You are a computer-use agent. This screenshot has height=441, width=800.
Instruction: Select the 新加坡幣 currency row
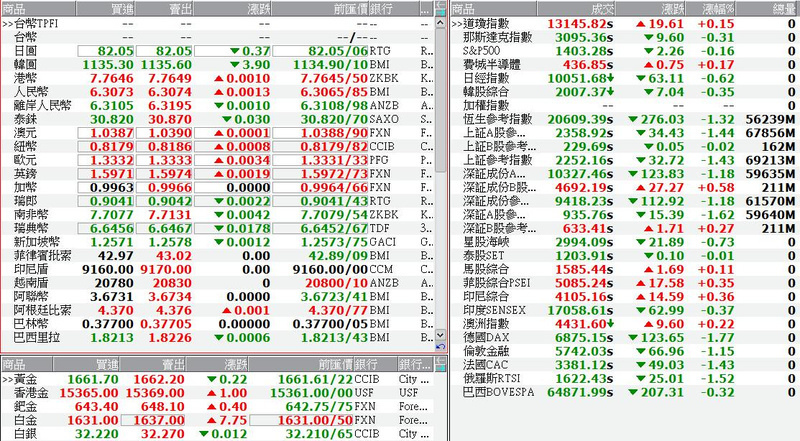pyautogui.click(x=217, y=242)
